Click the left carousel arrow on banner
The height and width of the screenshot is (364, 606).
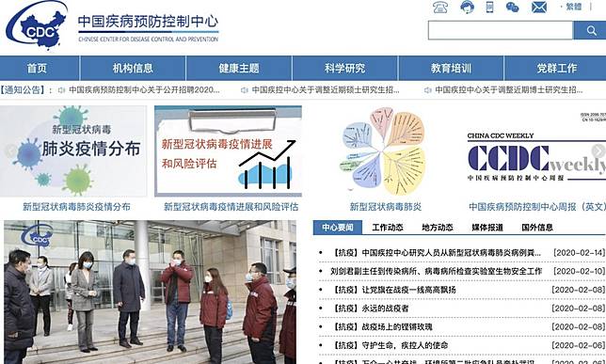click(11, 151)
